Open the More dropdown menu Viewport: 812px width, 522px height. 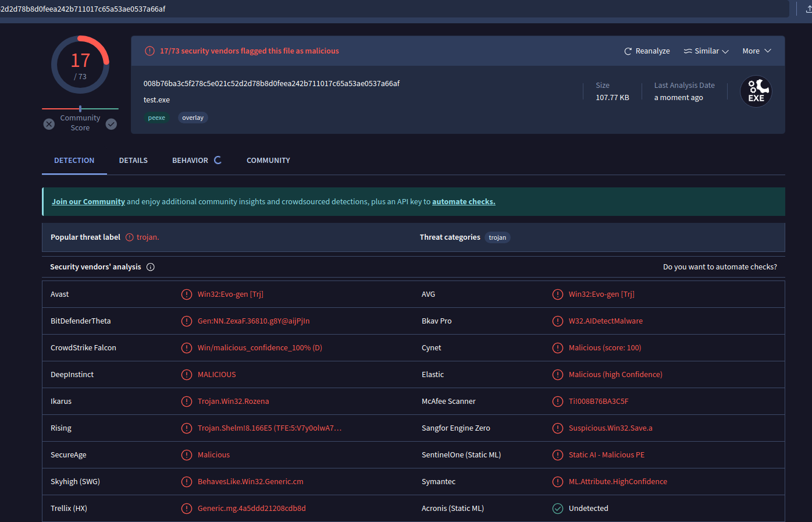(x=756, y=51)
